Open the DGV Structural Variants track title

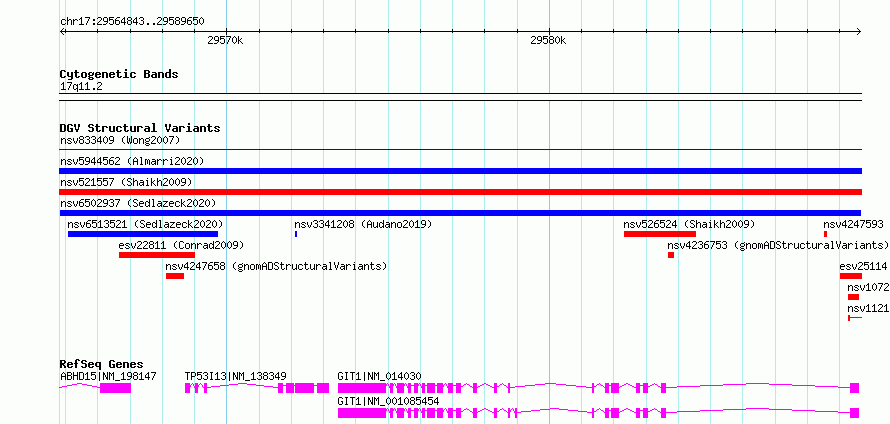tap(140, 128)
